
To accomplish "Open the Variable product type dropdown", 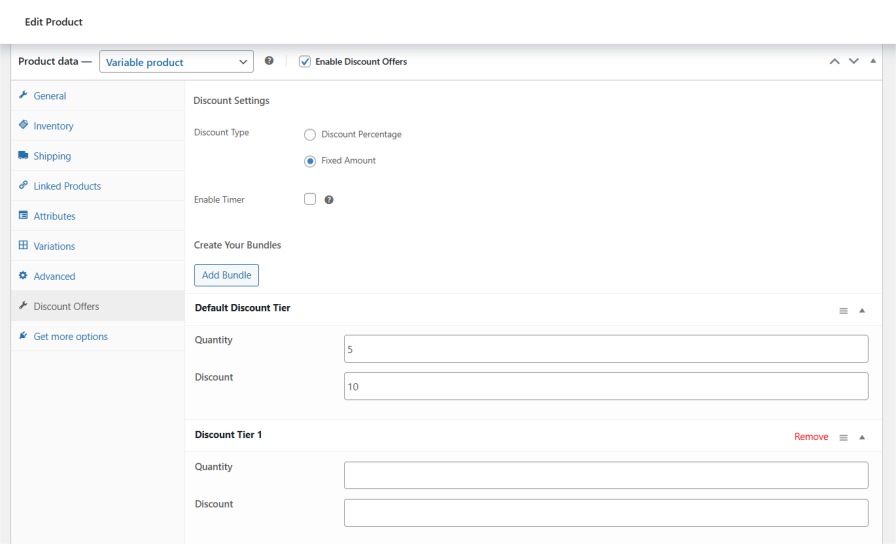I will pyautogui.click(x=176, y=62).
